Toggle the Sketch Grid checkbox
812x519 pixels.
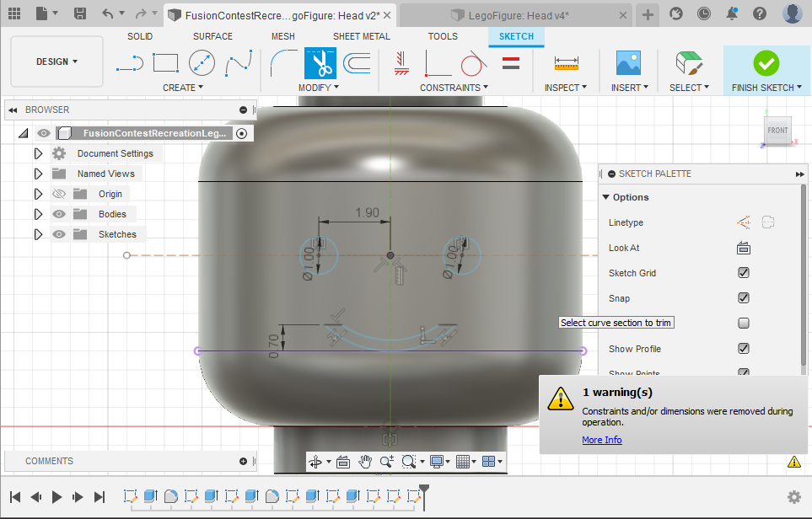(744, 273)
